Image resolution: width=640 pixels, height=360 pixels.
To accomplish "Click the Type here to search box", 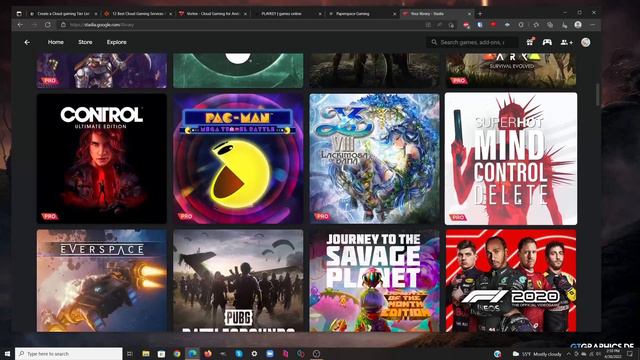I will click(x=69, y=353).
